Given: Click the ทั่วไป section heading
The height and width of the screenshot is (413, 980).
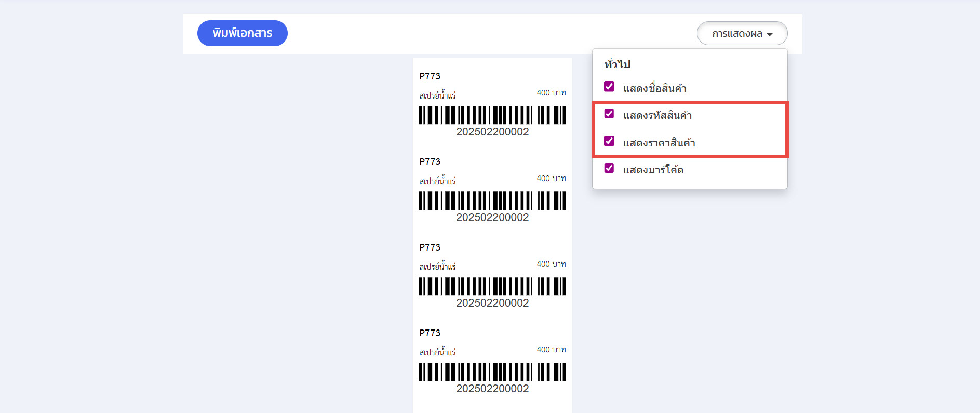Looking at the screenshot, I should tap(617, 64).
